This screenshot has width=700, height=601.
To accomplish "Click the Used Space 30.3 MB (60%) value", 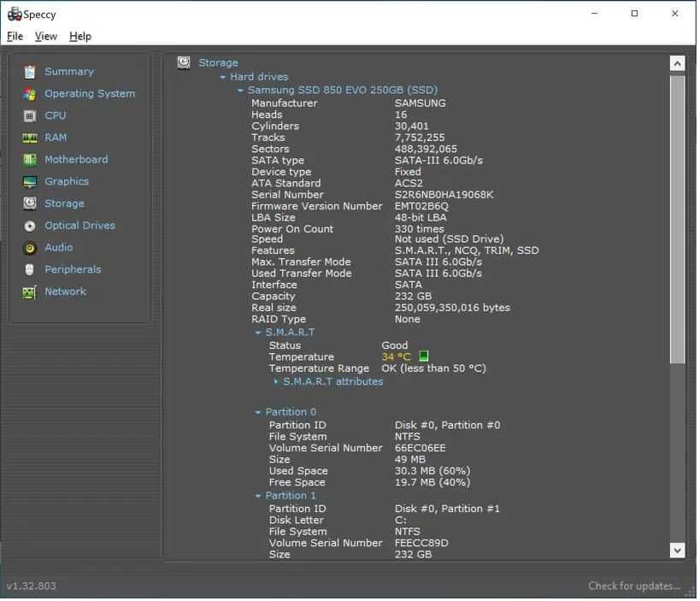I will click(432, 470).
